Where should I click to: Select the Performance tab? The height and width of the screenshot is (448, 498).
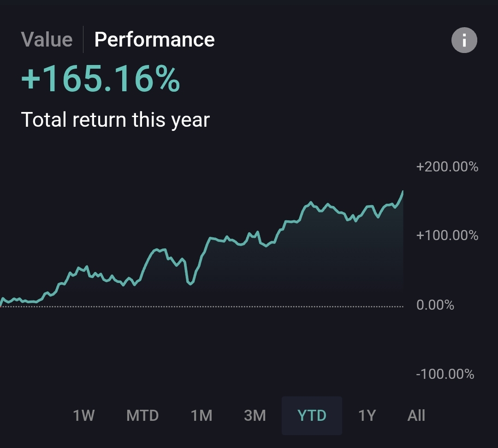pos(154,40)
